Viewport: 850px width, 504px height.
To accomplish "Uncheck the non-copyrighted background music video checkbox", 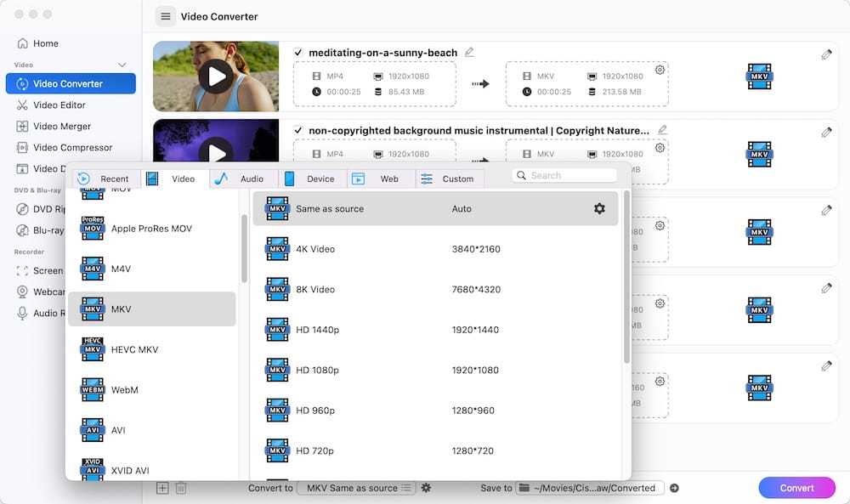I will [297, 130].
